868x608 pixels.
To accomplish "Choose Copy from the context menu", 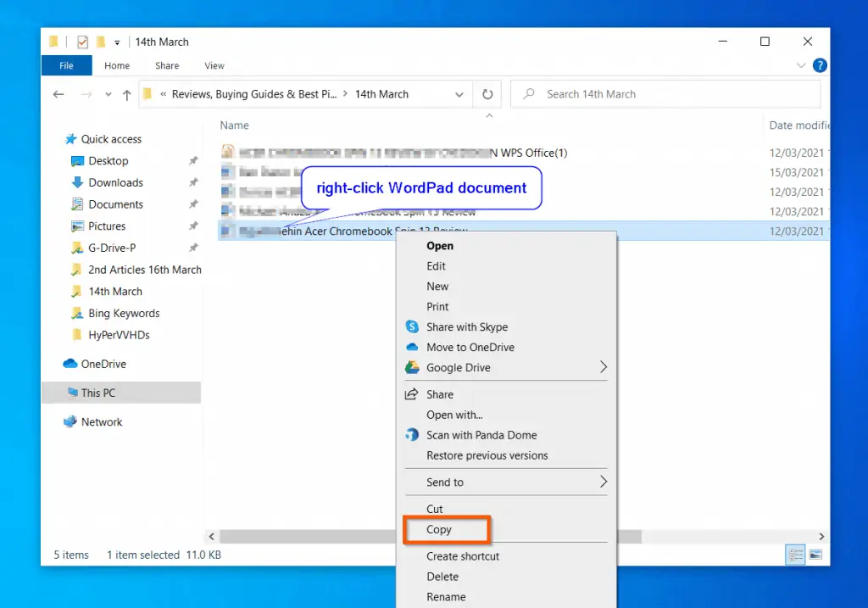I will point(439,529).
